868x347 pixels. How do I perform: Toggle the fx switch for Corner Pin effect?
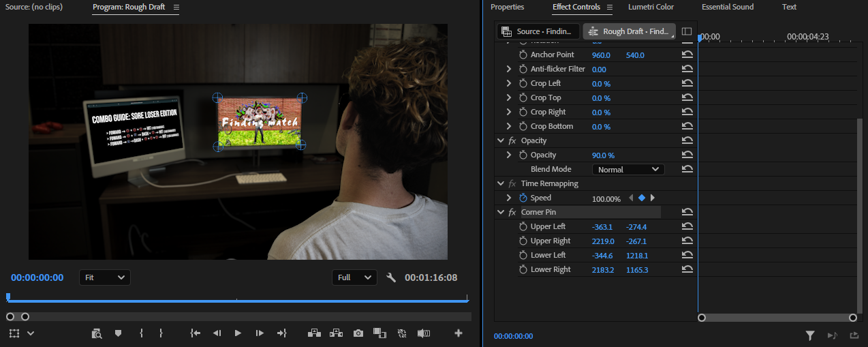tap(512, 212)
